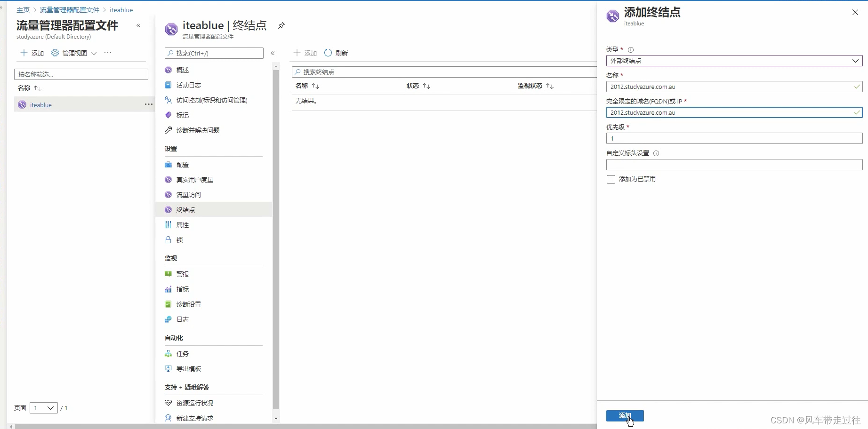Expand the 管理视图 dropdown

click(x=94, y=53)
